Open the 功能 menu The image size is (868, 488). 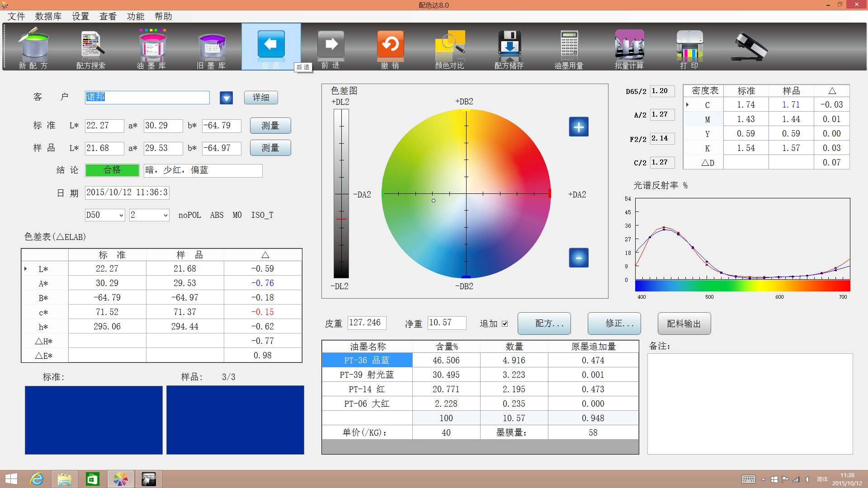click(x=136, y=16)
